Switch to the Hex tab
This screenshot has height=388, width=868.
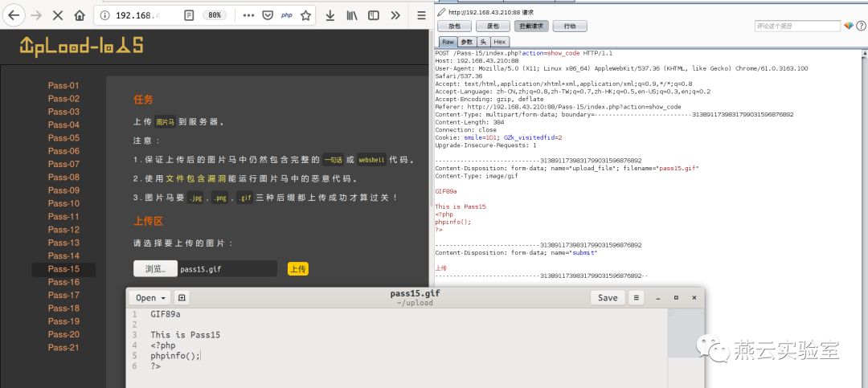[x=499, y=42]
